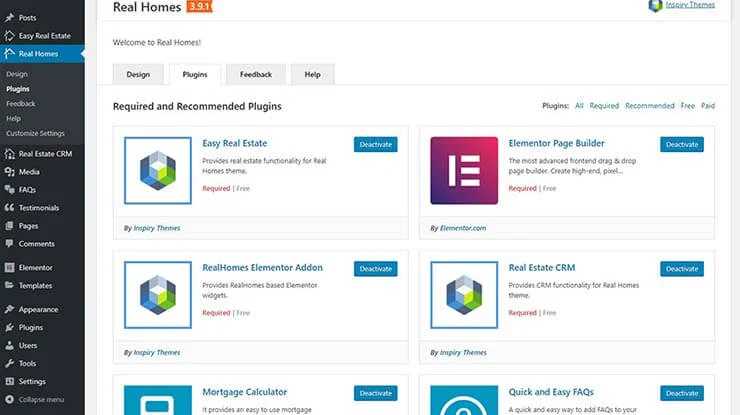Click the Easy Real Estate sidebar icon
The width and height of the screenshot is (740, 415).
9,36
